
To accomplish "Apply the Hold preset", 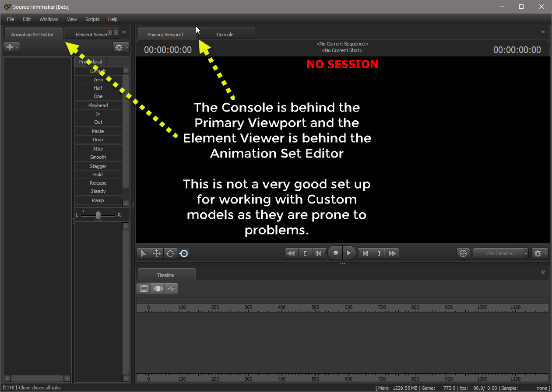I will click(x=98, y=175).
